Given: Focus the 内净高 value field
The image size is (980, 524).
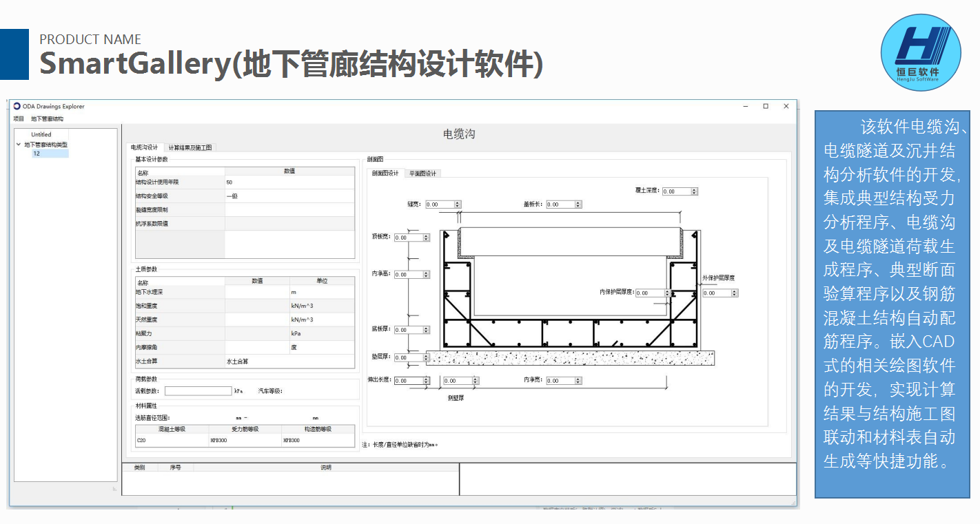Looking at the screenshot, I should [408, 275].
